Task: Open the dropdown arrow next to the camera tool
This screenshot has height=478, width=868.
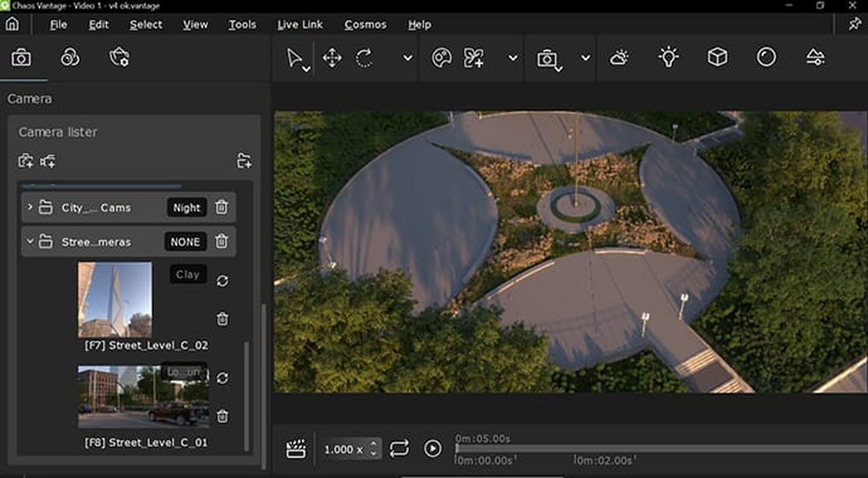Action: [x=585, y=58]
